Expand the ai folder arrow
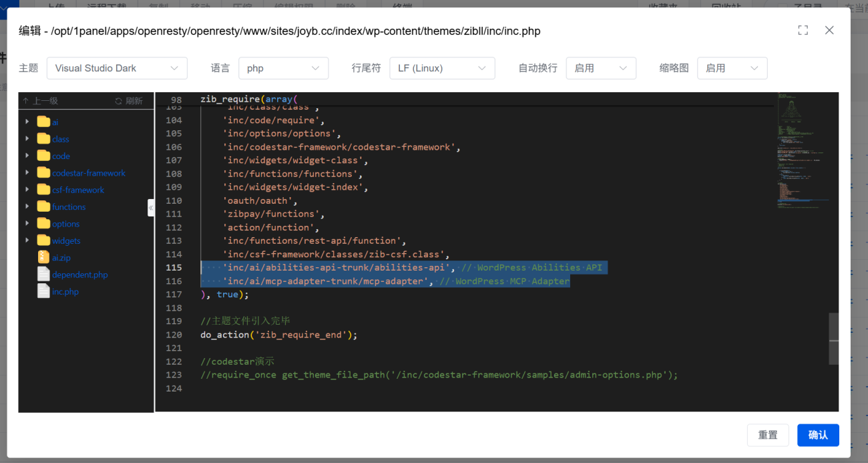This screenshot has width=868, height=463. 27,122
